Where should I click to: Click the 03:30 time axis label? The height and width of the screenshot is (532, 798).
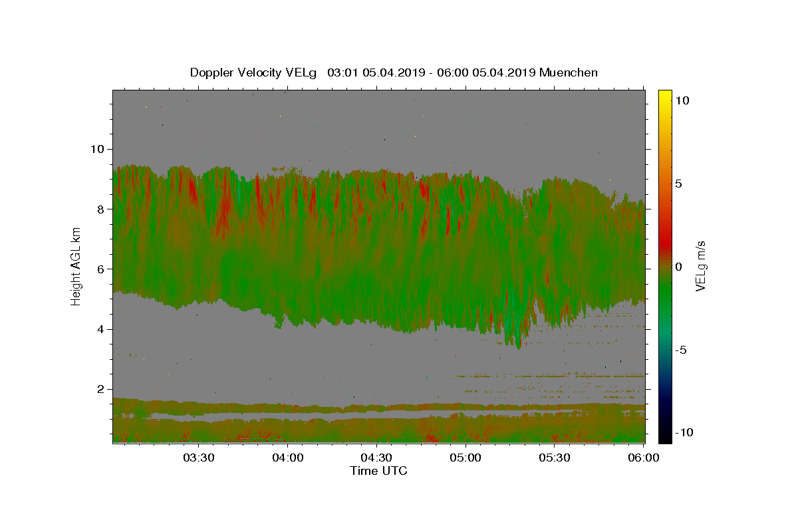point(198,458)
